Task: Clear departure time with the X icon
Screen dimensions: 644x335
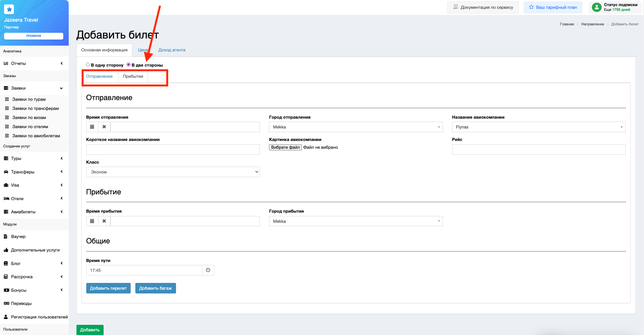Action: (x=104, y=127)
